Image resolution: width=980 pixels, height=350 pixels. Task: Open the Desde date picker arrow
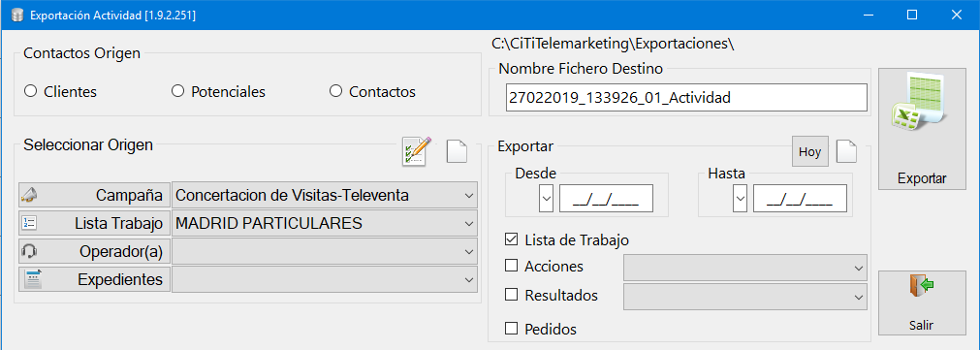(x=547, y=199)
